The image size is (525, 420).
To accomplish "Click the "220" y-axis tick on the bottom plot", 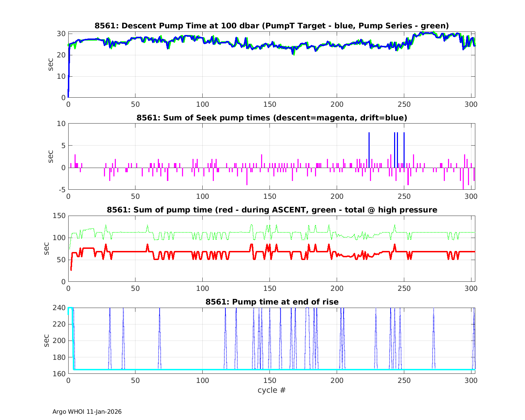I will [x=59, y=324].
